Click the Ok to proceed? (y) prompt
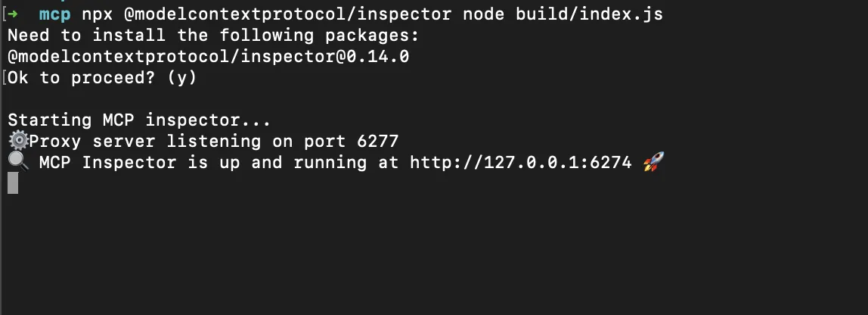Screen dimensions: 868x315 (102, 78)
